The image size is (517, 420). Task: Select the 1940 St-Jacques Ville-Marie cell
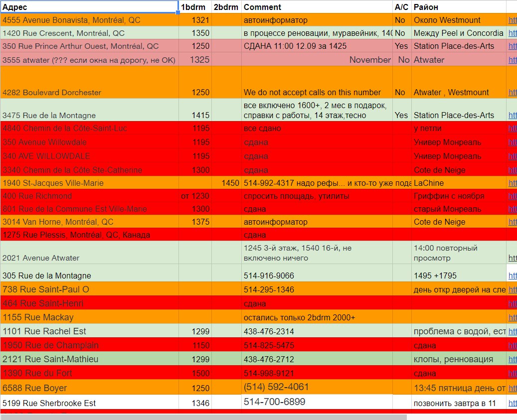pos(89,183)
